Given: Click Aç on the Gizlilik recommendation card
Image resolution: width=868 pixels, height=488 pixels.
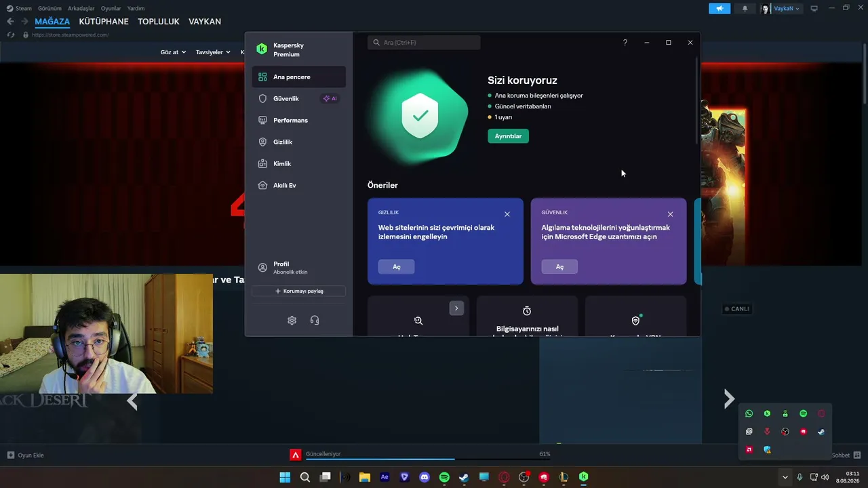Looking at the screenshot, I should pos(397,267).
